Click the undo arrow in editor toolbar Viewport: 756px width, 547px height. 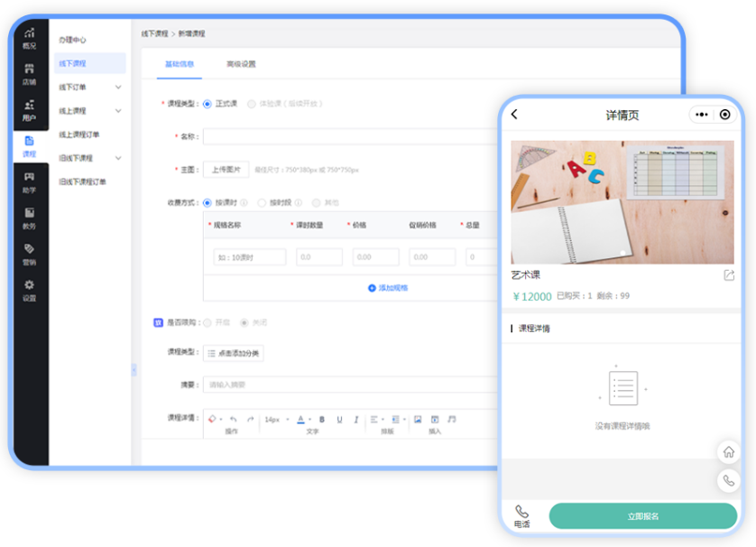click(234, 419)
